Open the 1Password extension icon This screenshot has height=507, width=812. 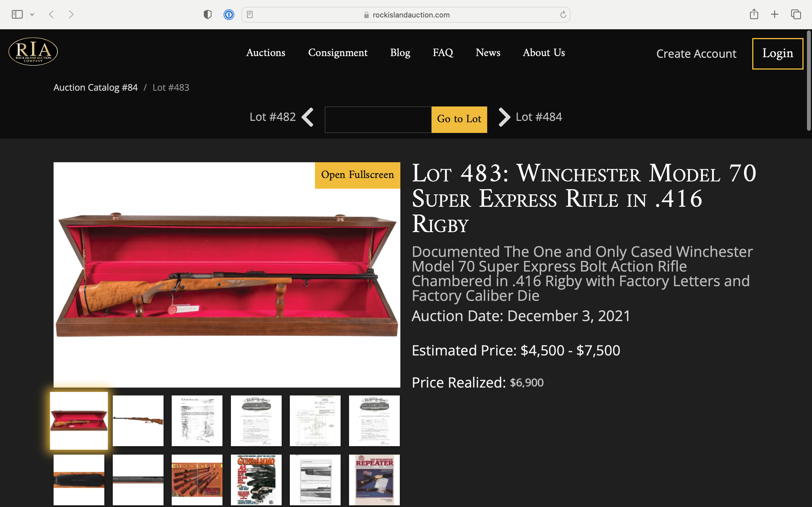click(229, 14)
